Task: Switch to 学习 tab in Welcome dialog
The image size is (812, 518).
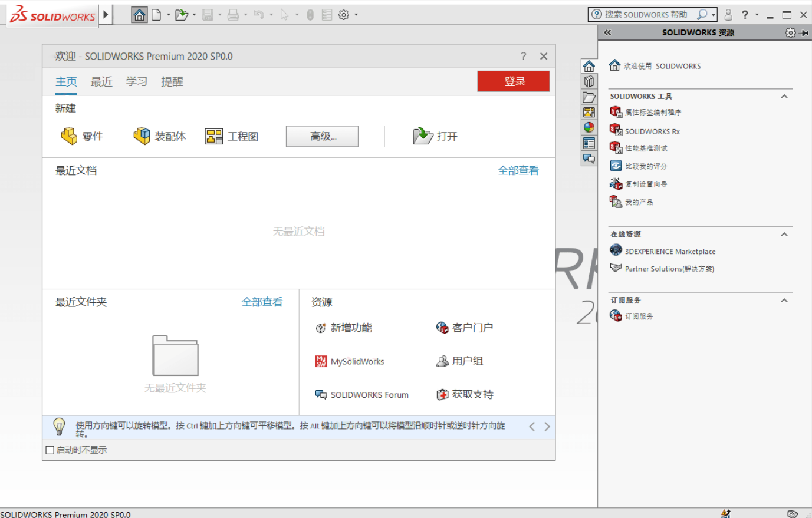Action: click(x=137, y=81)
